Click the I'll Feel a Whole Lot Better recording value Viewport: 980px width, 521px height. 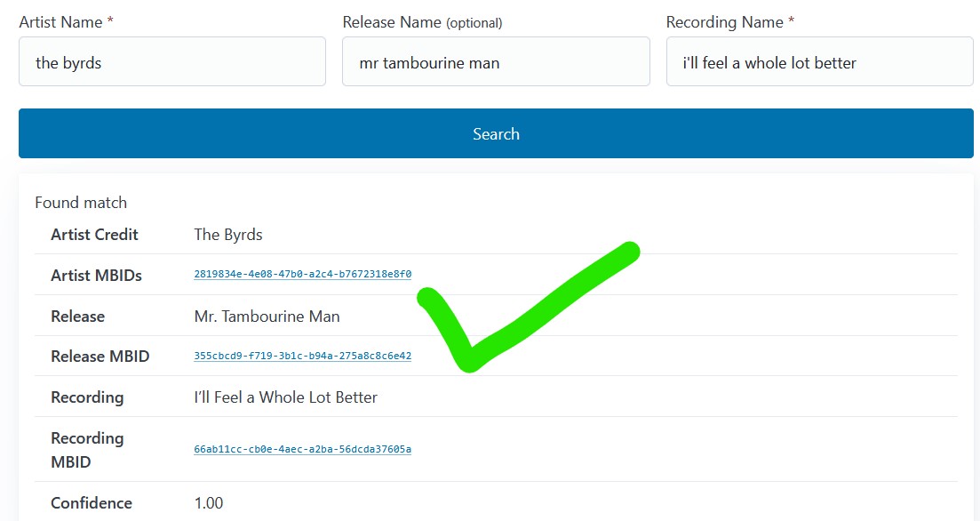point(285,397)
